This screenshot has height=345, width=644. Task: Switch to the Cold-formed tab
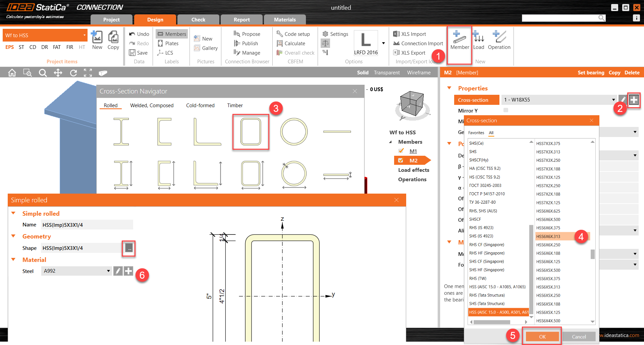(200, 105)
